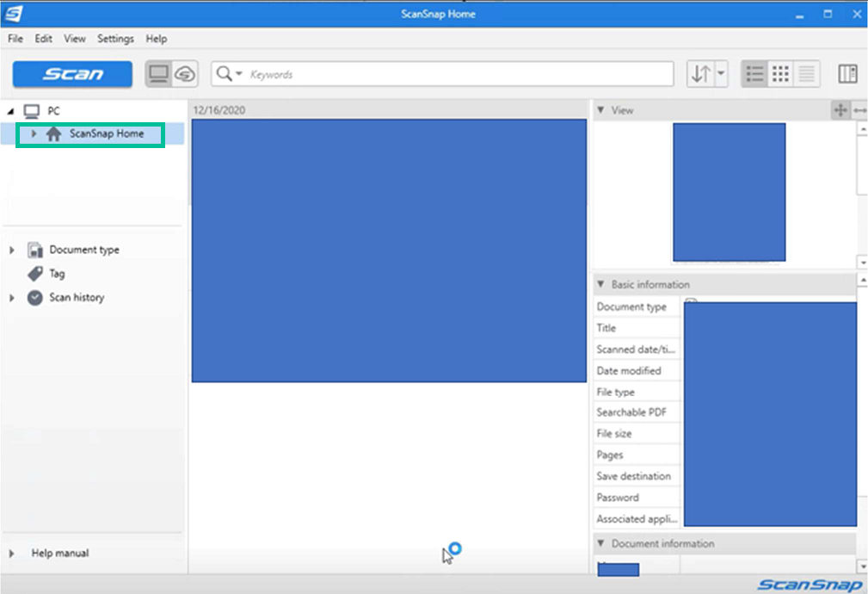Expand the ScanSnap Home folder tree
The width and height of the screenshot is (868, 594).
(34, 133)
